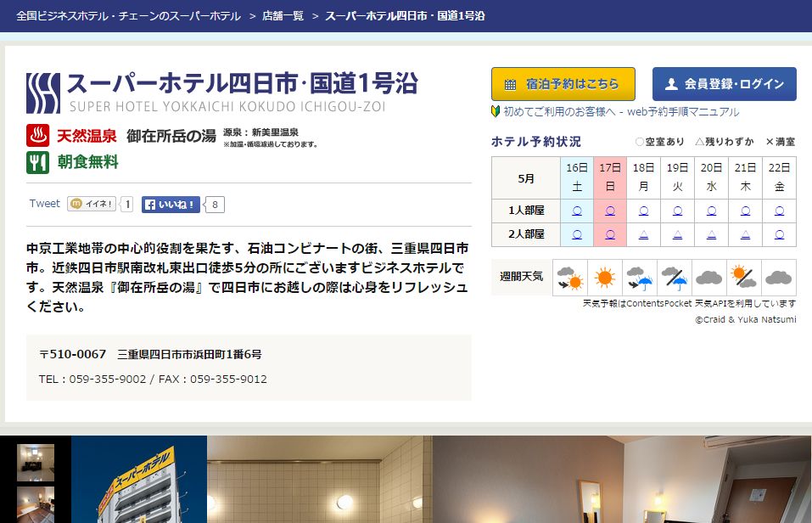Image resolution: width=812 pixels, height=523 pixels.
Task: Click the mixi イイネ! button
Action: 91,205
